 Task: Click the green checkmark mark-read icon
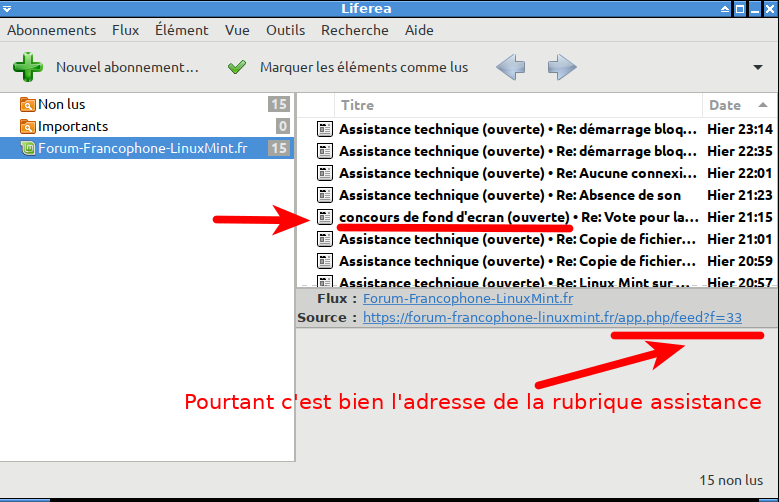click(x=237, y=67)
